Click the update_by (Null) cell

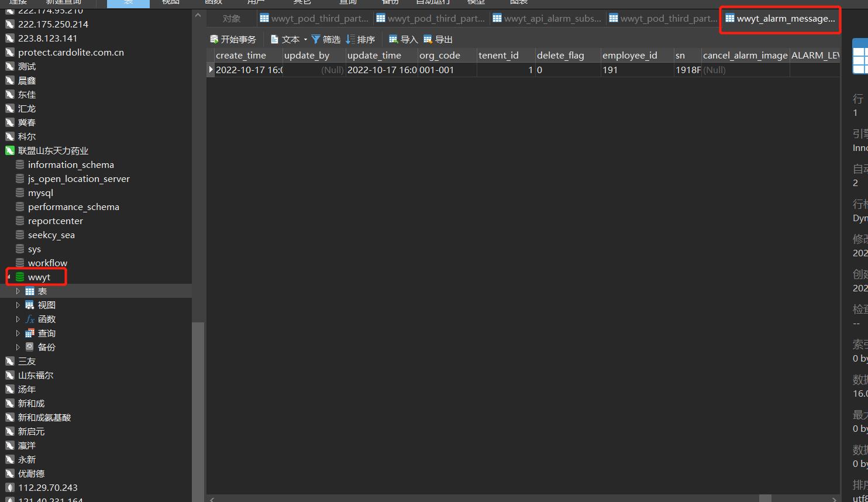click(314, 70)
